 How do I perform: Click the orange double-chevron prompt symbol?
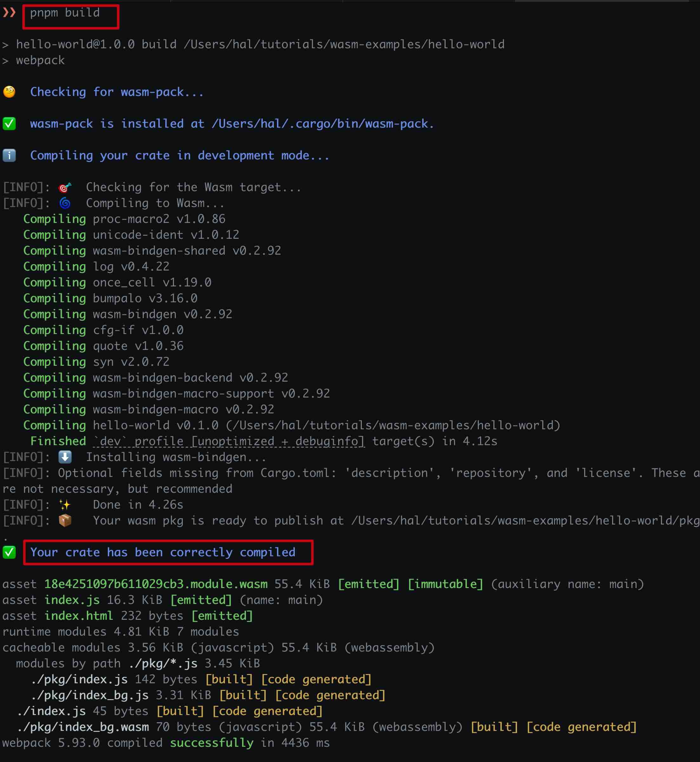[x=9, y=12]
